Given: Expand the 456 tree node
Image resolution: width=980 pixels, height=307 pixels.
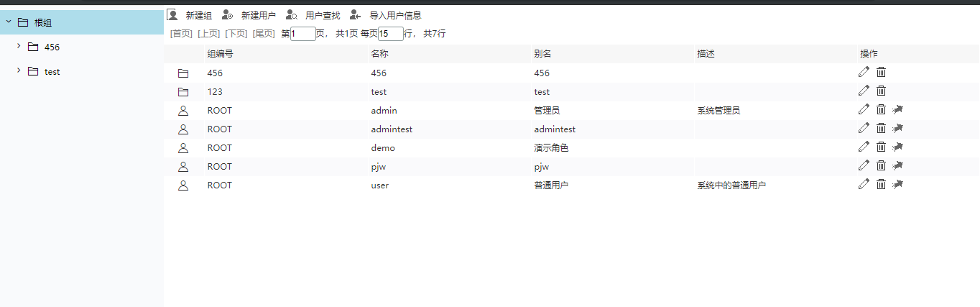Looking at the screenshot, I should point(19,47).
